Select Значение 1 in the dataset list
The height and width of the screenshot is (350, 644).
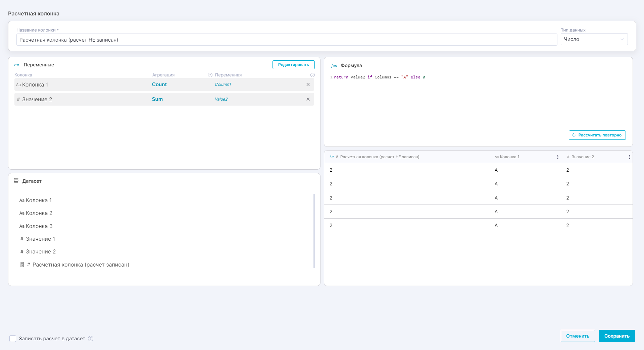click(40, 239)
